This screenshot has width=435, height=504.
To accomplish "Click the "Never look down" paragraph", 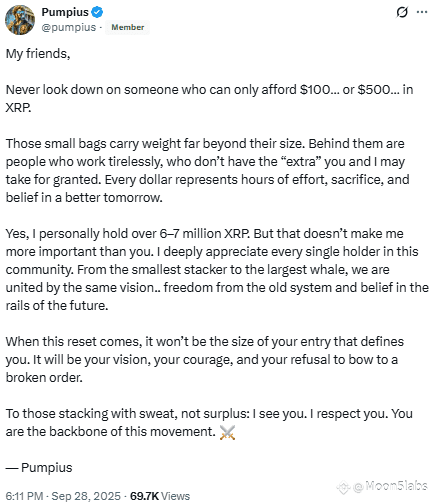I will 209,99.
